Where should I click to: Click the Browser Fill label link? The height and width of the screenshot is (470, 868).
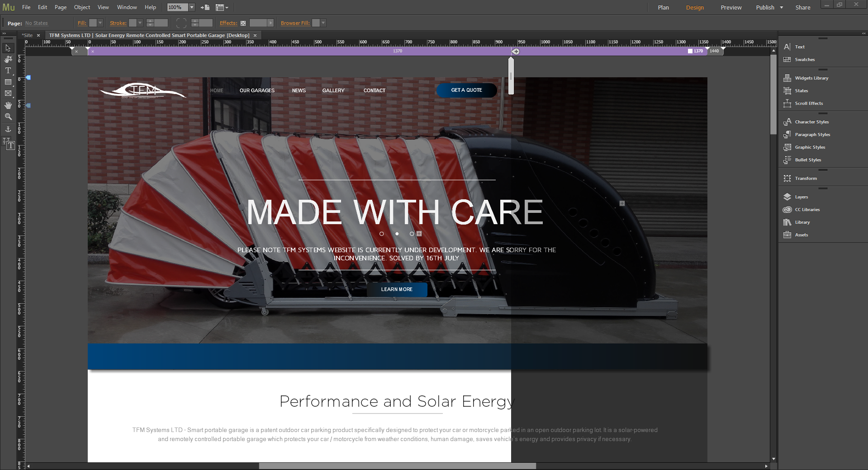point(295,23)
